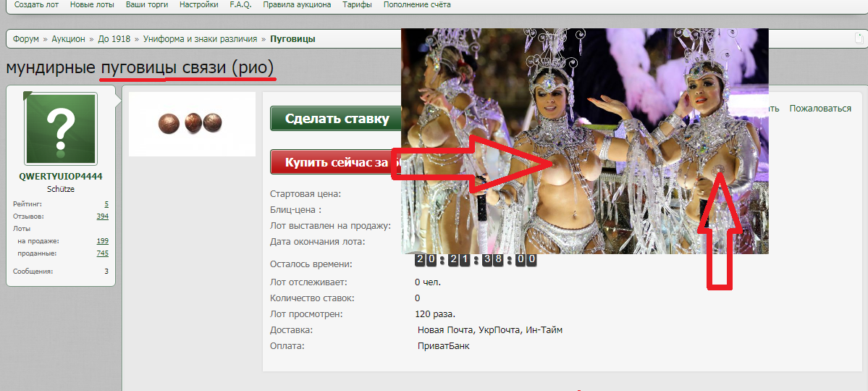The height and width of the screenshot is (391, 868).
Task: Open the 199 lots on sale link
Action: pyautogui.click(x=102, y=241)
